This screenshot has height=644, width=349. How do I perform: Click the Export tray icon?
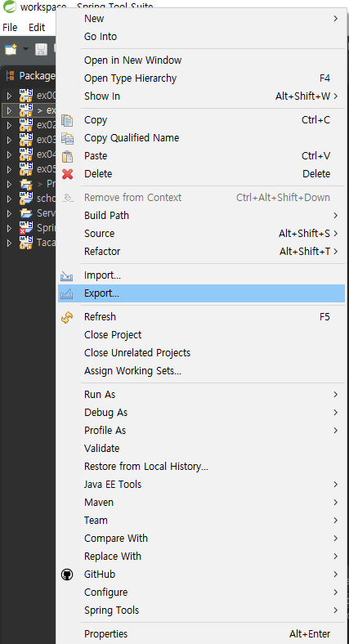(66, 293)
